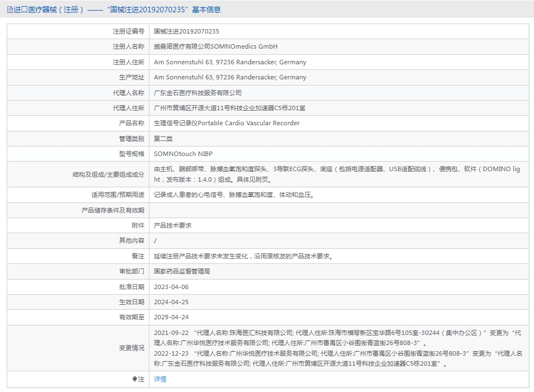Click the slash value in 其他内容 row
Viewport: 534px width, 392px height.
pyautogui.click(x=155, y=240)
